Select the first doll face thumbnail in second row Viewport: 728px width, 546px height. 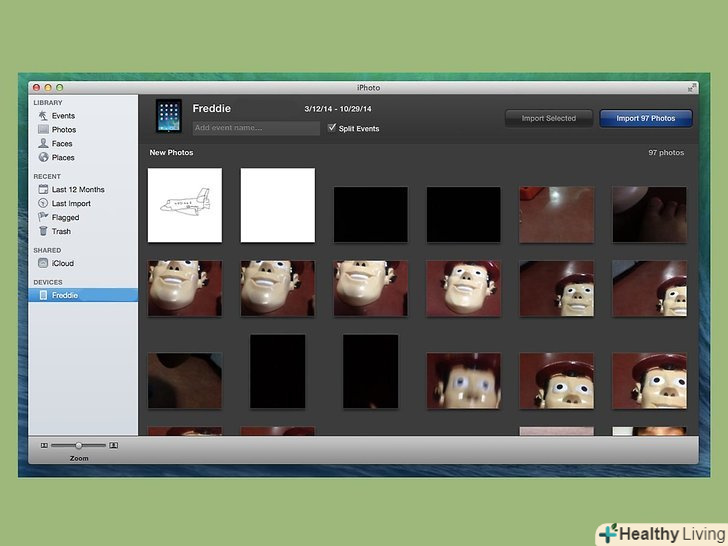click(185, 288)
